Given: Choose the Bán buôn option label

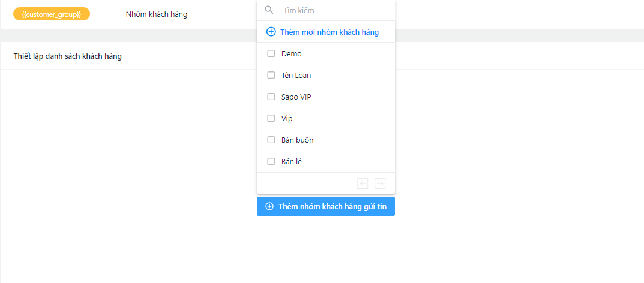Looking at the screenshot, I should click(297, 140).
